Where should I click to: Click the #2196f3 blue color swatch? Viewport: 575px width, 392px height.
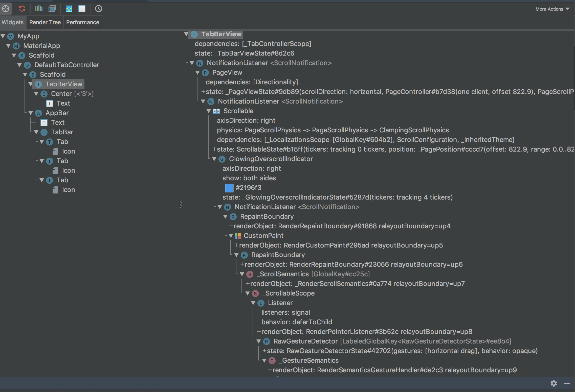click(229, 188)
